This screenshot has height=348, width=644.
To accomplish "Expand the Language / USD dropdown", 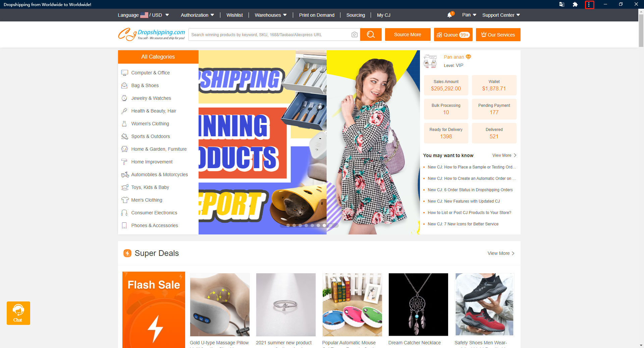I will tap(143, 15).
